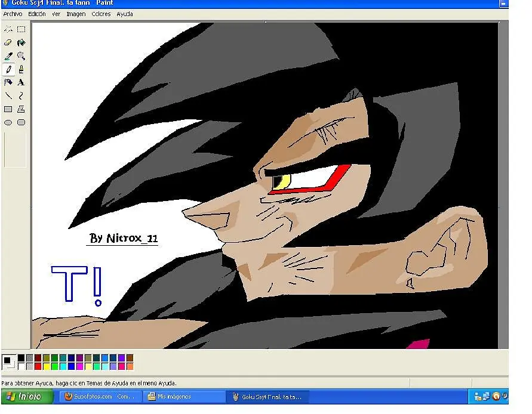This screenshot has width=532, height=414.
Task: Choose the light gray palette swatch
Action: [29, 366]
